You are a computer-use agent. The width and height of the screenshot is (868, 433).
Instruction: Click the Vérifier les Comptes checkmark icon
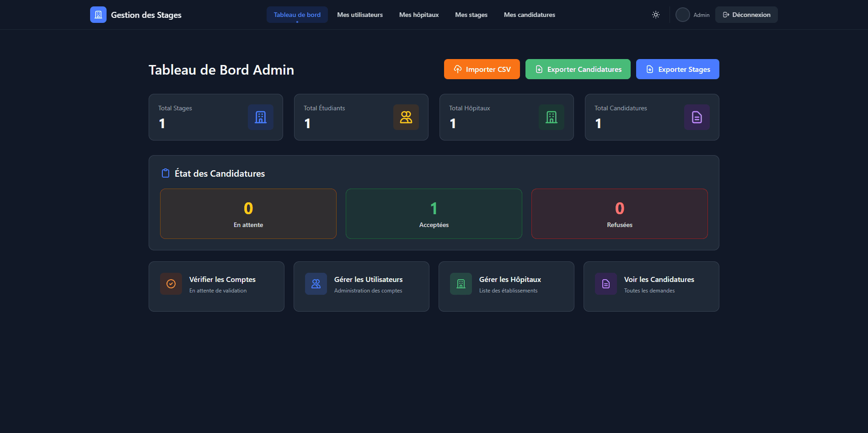tap(171, 284)
